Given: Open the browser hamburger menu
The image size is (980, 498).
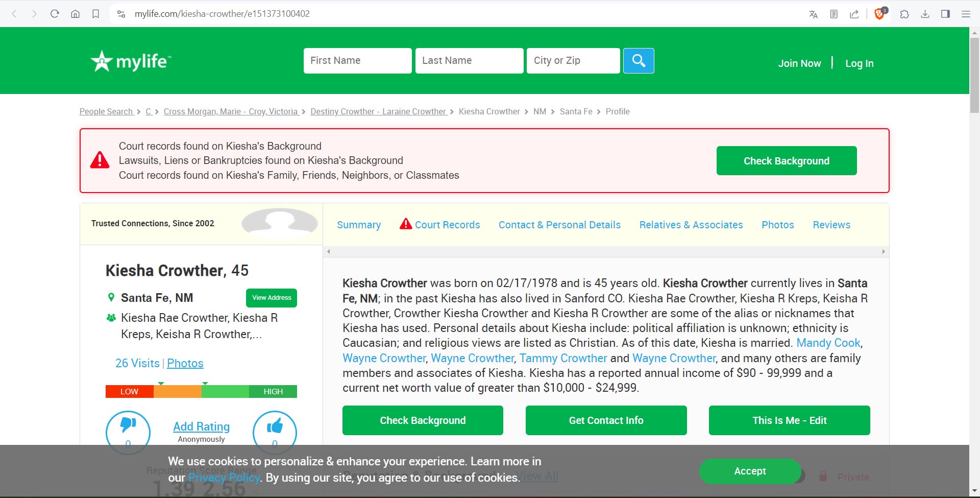Looking at the screenshot, I should (x=966, y=14).
